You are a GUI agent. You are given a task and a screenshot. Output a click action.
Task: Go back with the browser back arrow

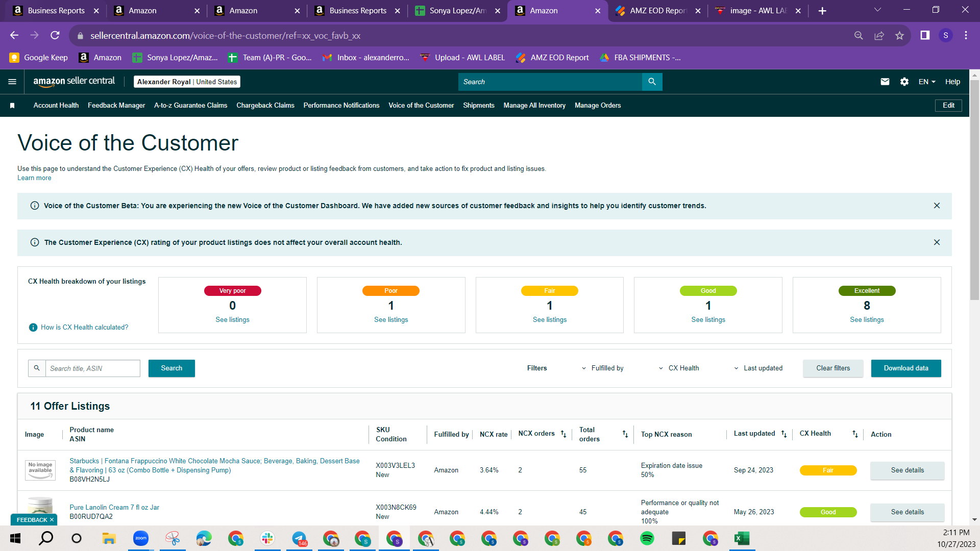[x=14, y=35]
